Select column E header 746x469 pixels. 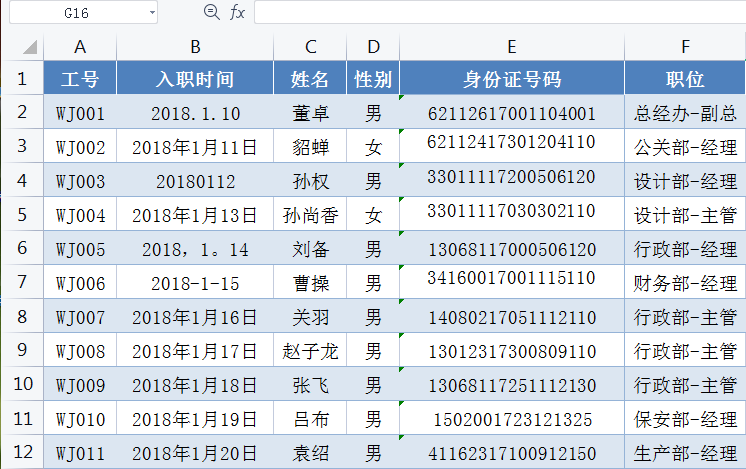512,47
